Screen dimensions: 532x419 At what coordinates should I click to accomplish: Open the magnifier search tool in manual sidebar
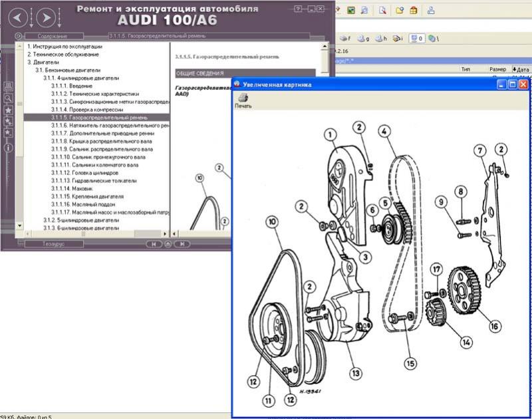point(8,98)
